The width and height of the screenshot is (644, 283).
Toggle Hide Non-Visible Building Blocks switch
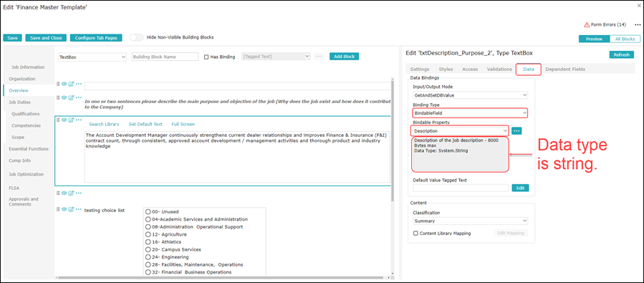(136, 37)
